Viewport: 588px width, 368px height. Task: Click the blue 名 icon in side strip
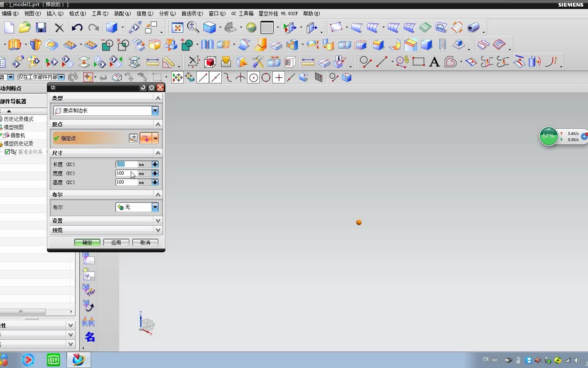click(90, 337)
